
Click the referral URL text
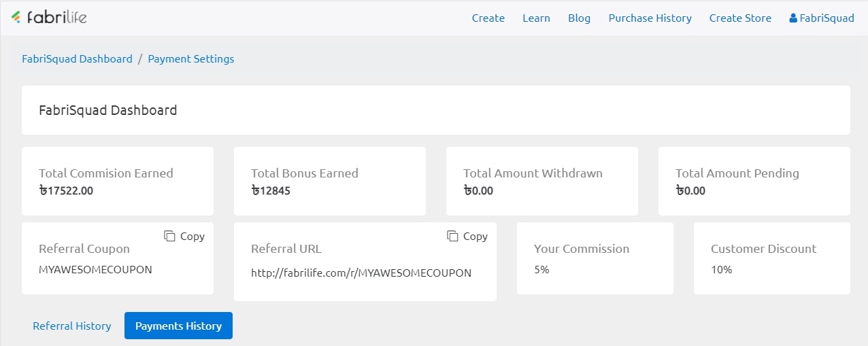click(x=361, y=273)
